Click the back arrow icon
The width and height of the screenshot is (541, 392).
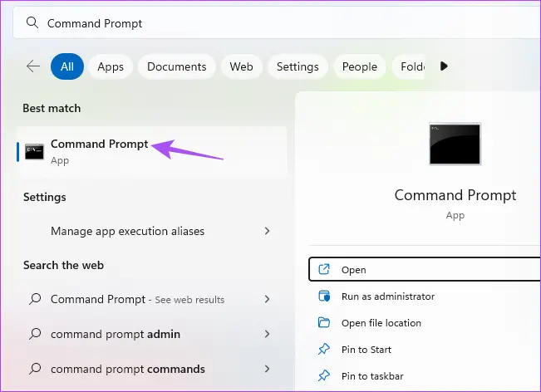tap(33, 66)
